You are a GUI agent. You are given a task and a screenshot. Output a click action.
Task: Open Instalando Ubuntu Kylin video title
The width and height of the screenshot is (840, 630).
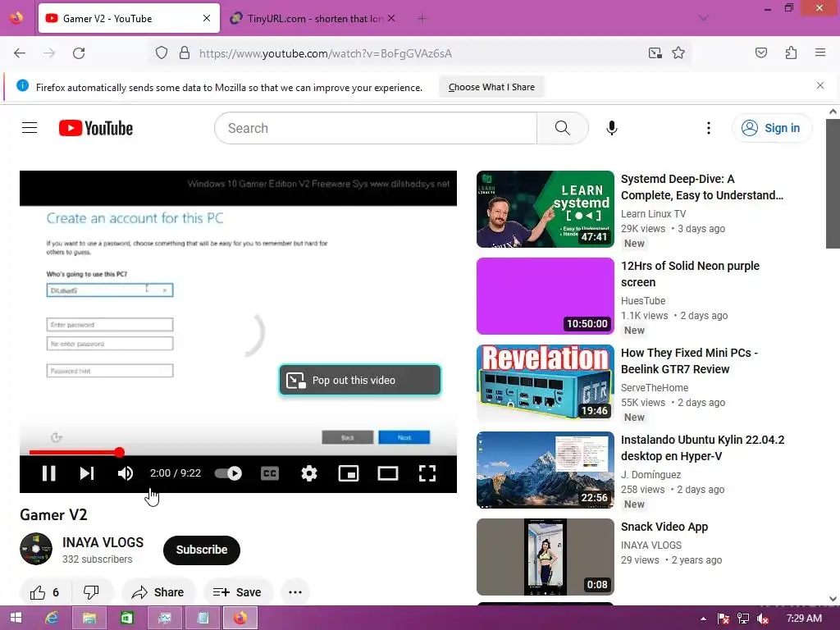tap(702, 448)
